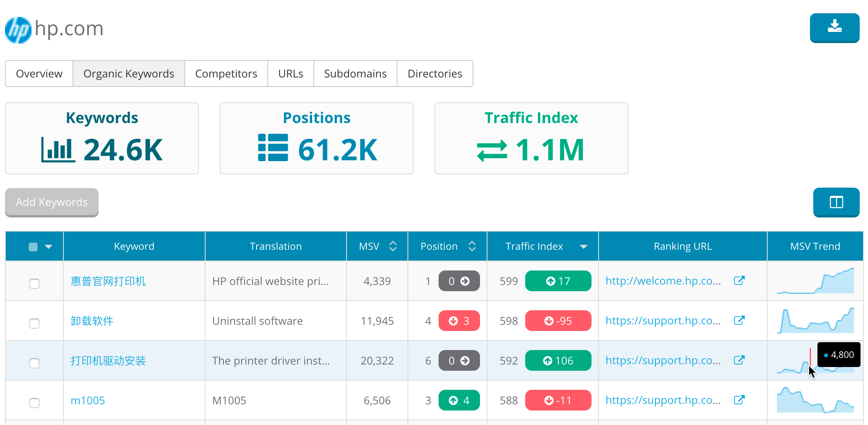Tick the checkbox beside 卸载软件
The height and width of the screenshot is (425, 868).
(34, 324)
